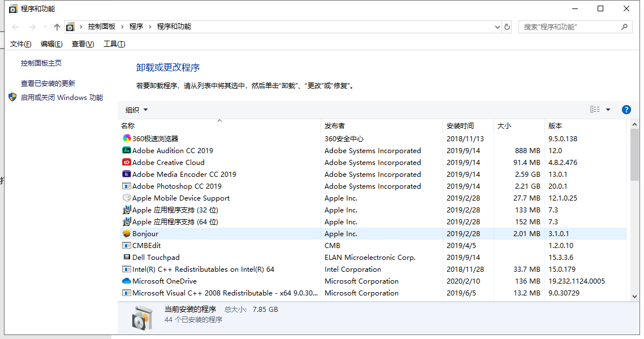Select the Dell Touchpad icon

[127, 257]
